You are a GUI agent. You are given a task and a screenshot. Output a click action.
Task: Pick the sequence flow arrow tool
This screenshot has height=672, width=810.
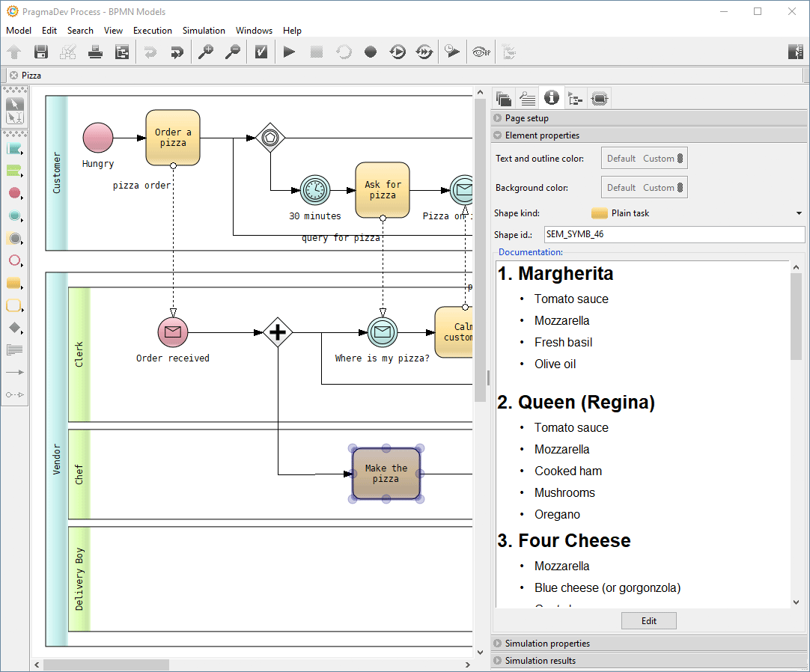[x=14, y=372]
